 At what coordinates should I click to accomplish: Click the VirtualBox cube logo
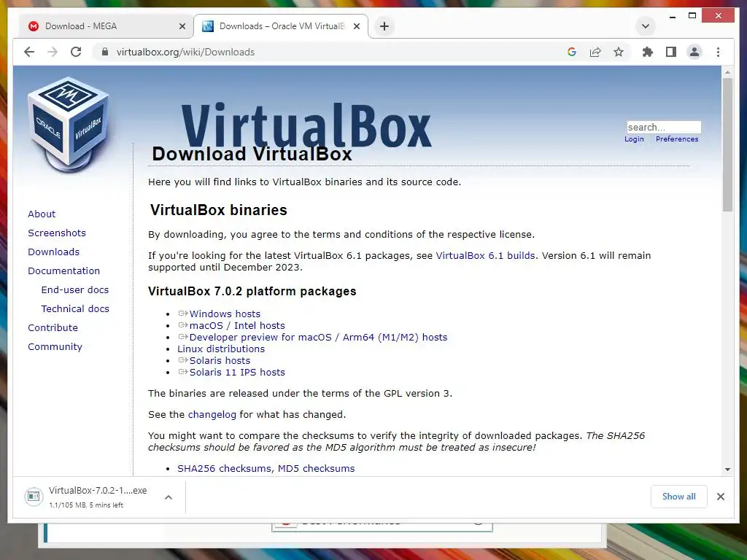tap(69, 125)
